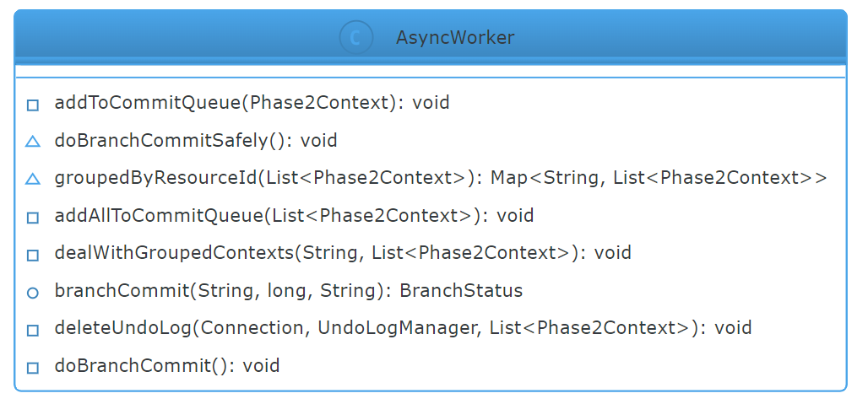Click the square icon beside dealWithGroupedContexts
This screenshot has height=404, width=868.
point(33,256)
